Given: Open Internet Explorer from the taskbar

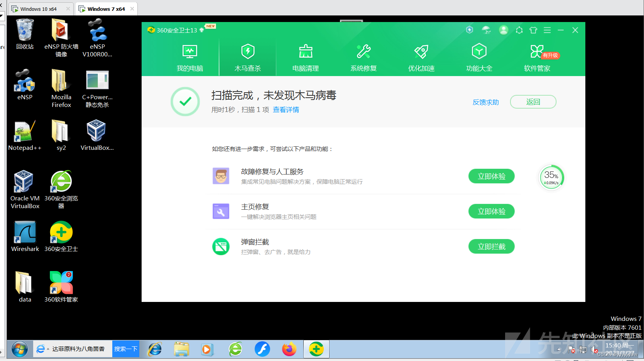Looking at the screenshot, I should pyautogui.click(x=155, y=349).
